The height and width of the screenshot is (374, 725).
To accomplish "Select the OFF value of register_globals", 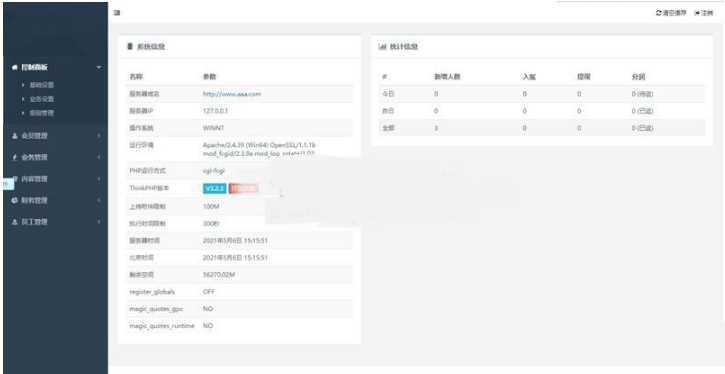I will tap(209, 292).
